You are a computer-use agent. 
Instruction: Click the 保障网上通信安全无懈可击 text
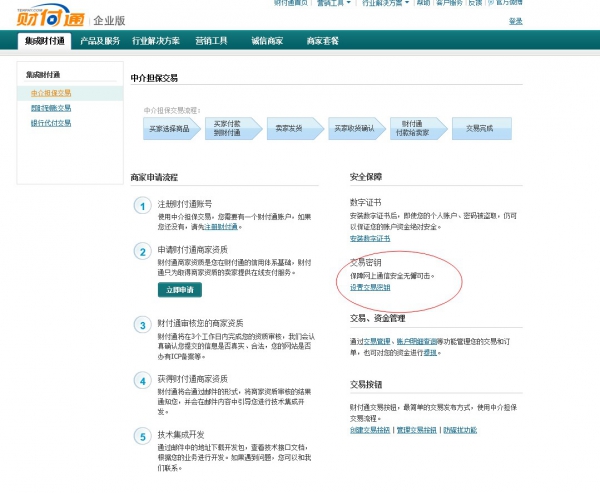point(392,276)
